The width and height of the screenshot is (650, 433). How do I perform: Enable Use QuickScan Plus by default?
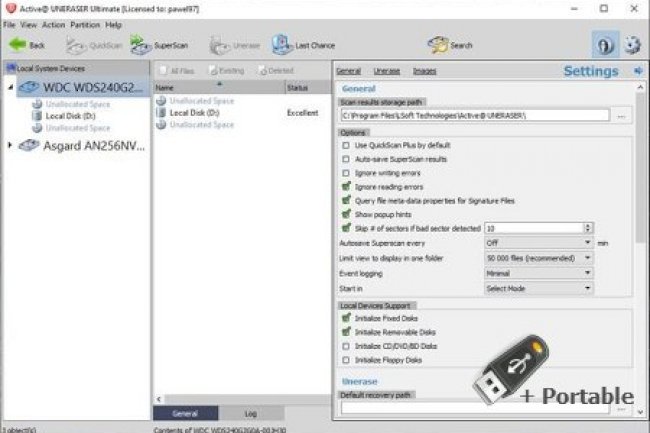point(346,145)
